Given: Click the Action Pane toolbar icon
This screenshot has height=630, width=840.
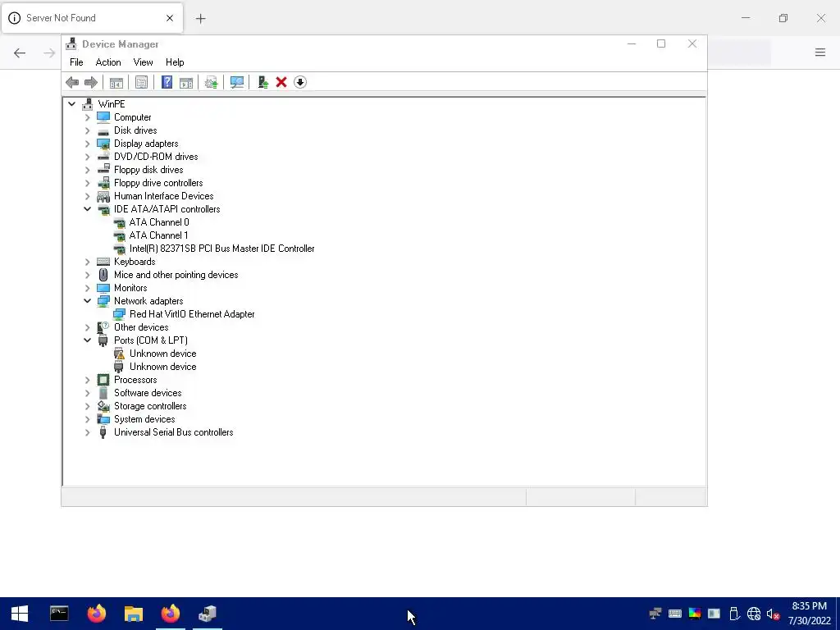Looking at the screenshot, I should (x=186, y=83).
